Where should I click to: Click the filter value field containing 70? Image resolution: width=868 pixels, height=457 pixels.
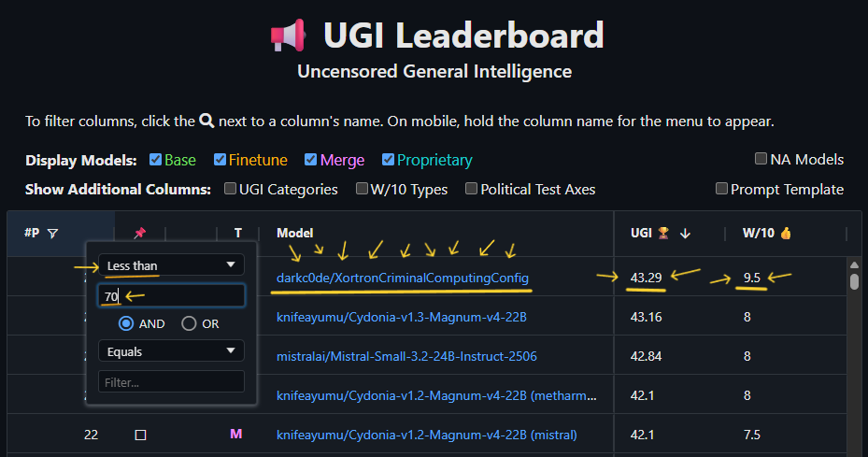pos(171,296)
